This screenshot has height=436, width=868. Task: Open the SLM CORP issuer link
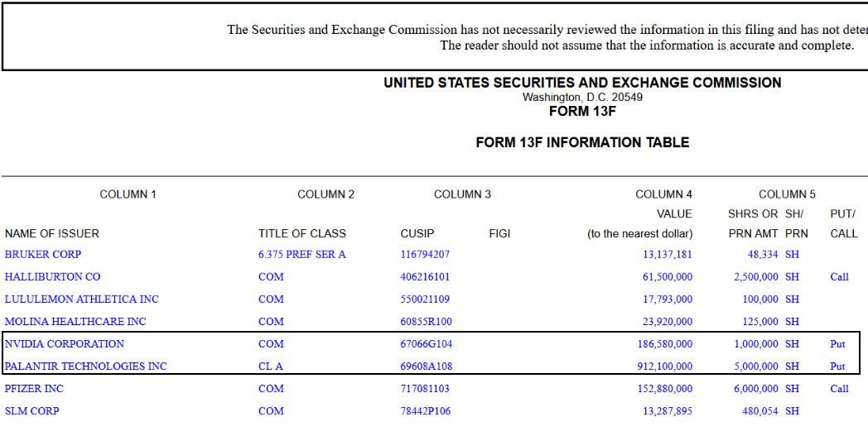(x=32, y=410)
